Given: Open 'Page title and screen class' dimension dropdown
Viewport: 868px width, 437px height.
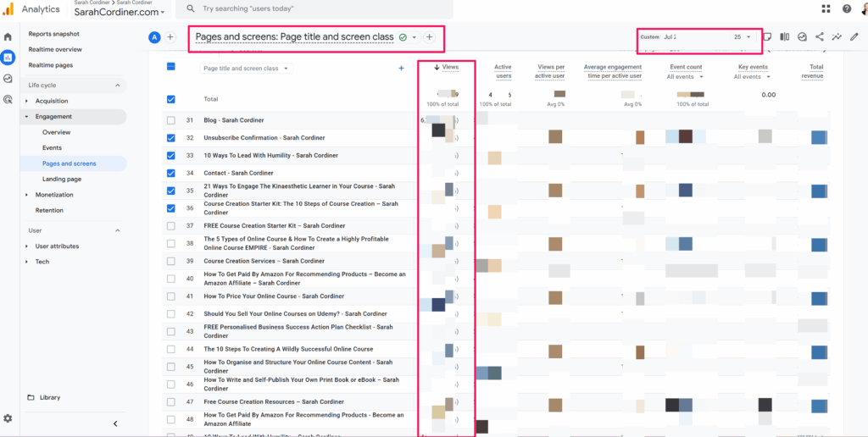Looking at the screenshot, I should [x=247, y=68].
